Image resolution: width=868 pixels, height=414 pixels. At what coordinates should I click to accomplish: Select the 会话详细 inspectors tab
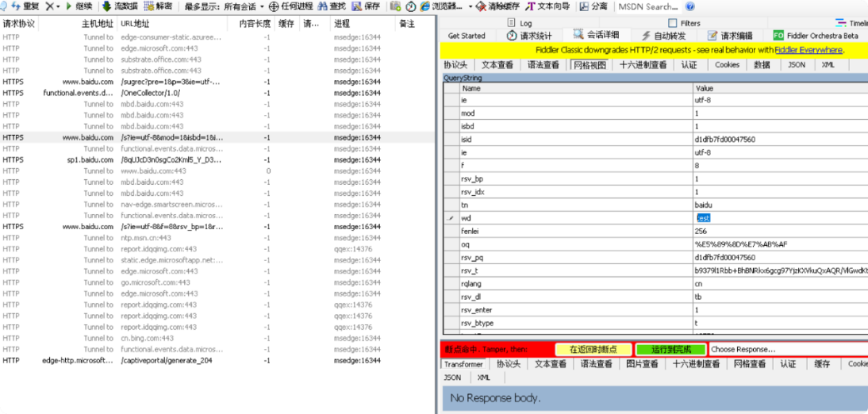click(x=595, y=35)
